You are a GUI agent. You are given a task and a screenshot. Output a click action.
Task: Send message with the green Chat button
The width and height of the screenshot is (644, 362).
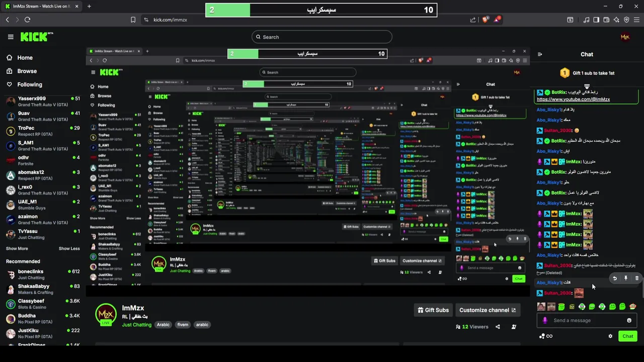click(x=627, y=336)
